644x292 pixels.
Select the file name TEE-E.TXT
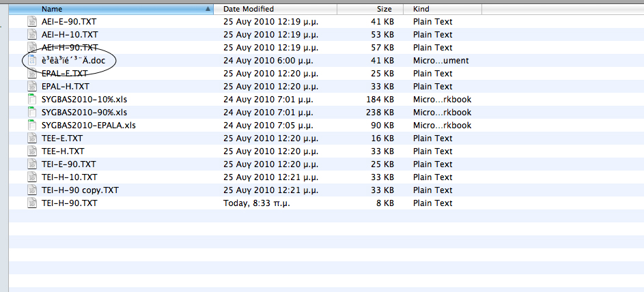click(x=62, y=138)
